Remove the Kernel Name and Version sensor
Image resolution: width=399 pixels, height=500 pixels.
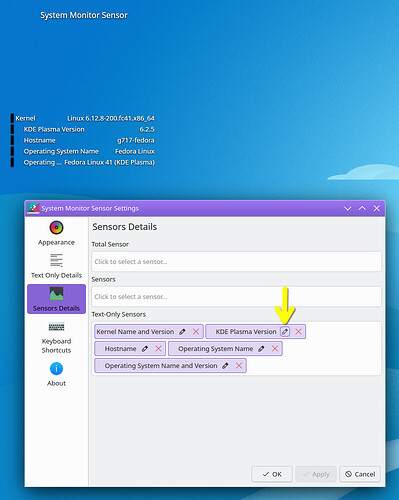point(196,332)
